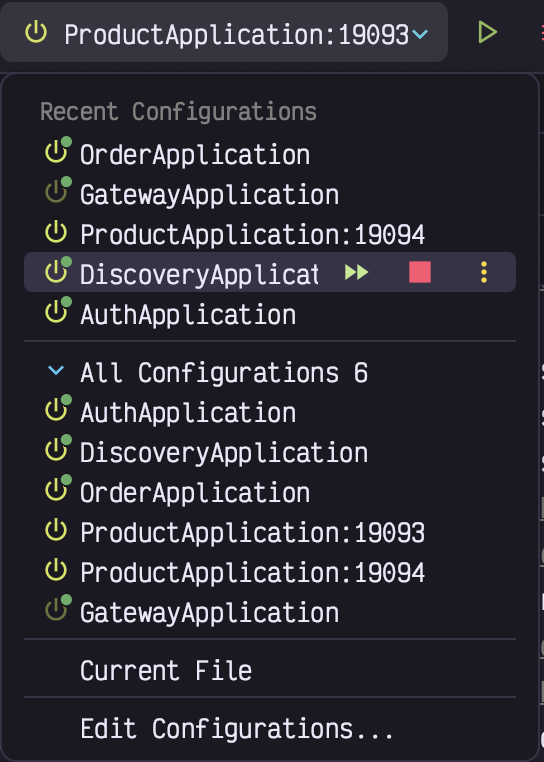Viewport: 544px width, 762px height.
Task: Select GatewayApplication under Recent Configurations
Action: coord(270,194)
